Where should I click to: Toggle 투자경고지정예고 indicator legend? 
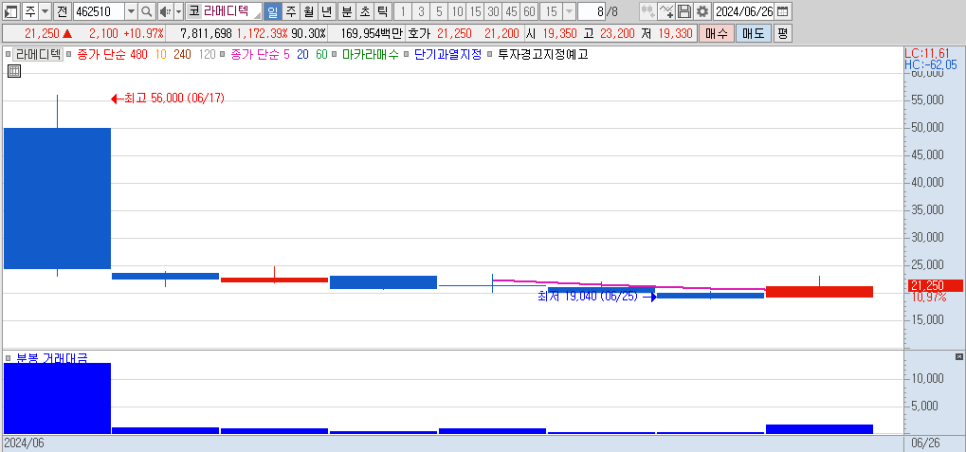[542, 54]
